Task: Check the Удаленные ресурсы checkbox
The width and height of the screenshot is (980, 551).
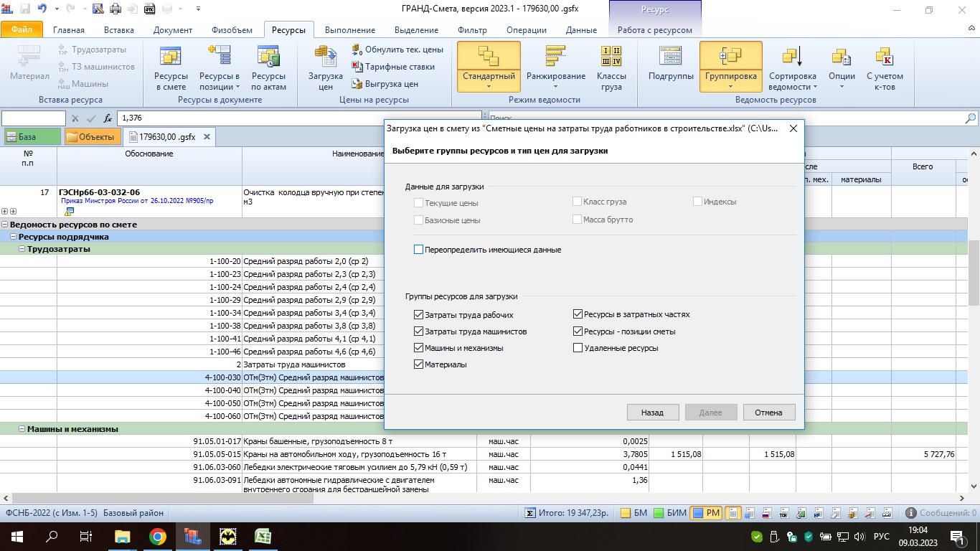Action: pos(578,348)
